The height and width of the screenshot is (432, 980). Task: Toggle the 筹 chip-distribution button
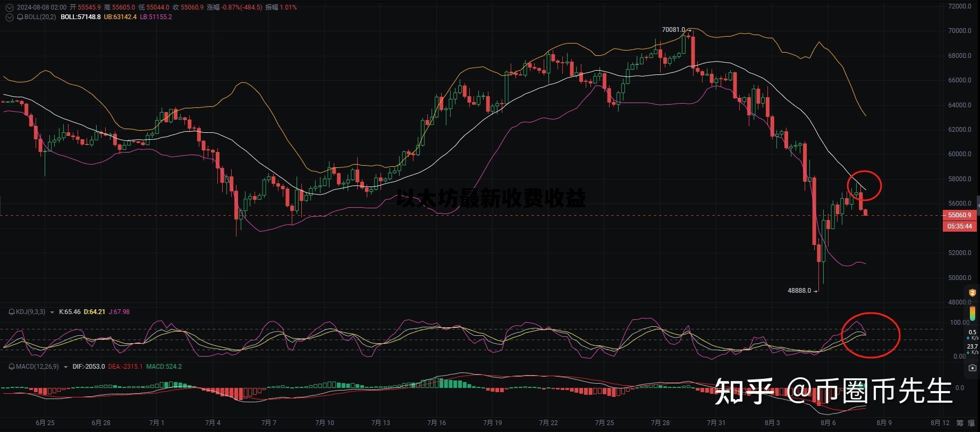click(960, 423)
